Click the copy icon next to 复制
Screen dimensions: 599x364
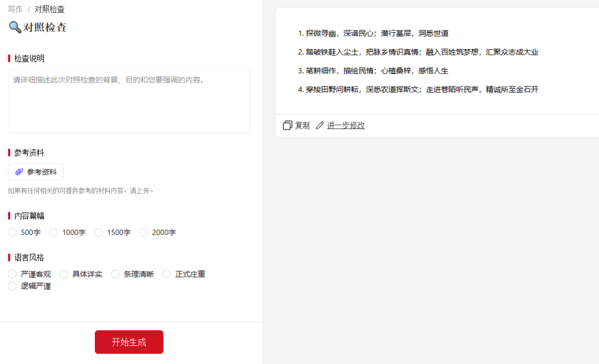click(x=287, y=125)
